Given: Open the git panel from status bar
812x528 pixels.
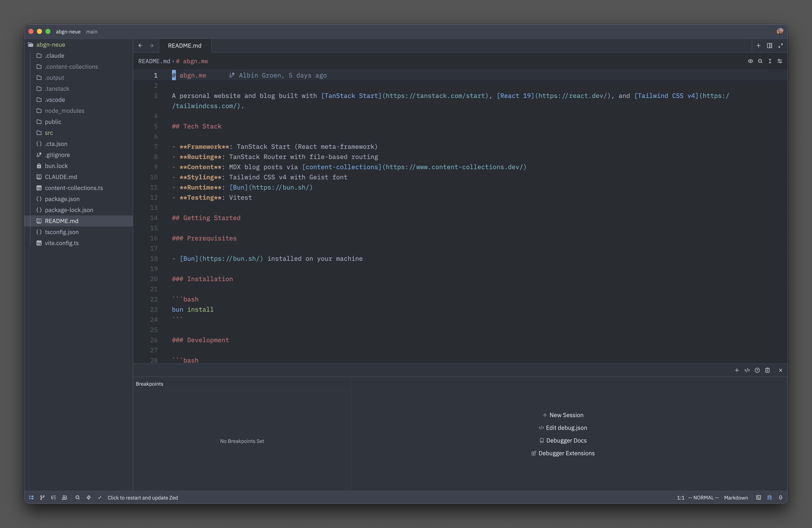Looking at the screenshot, I should coord(42,498).
